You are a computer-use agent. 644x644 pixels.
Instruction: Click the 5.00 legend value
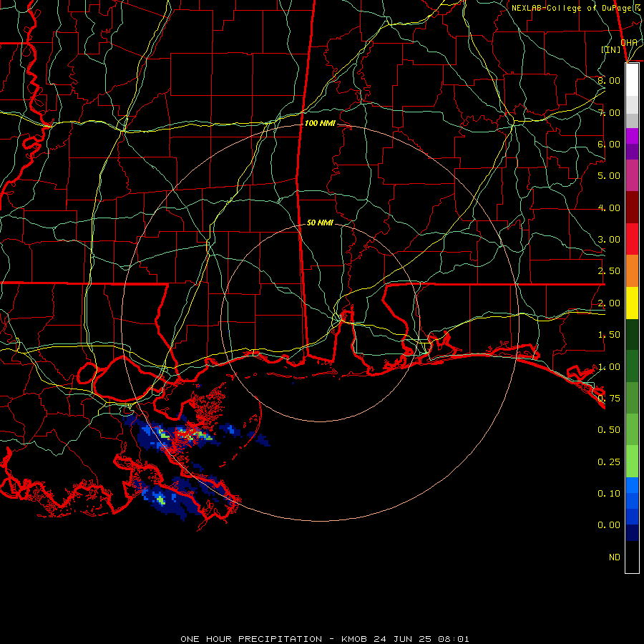pyautogui.click(x=609, y=176)
